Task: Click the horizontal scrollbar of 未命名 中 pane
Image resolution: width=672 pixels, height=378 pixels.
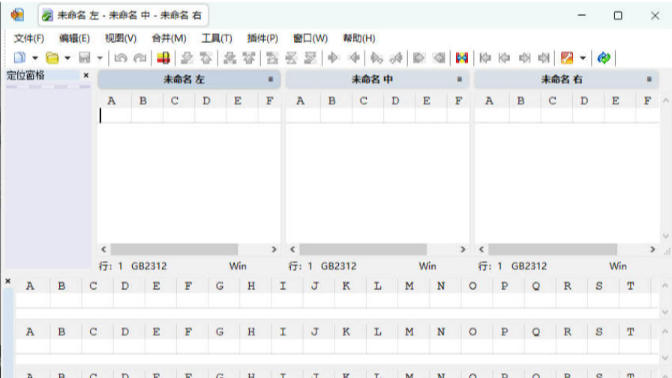Action: pos(378,249)
